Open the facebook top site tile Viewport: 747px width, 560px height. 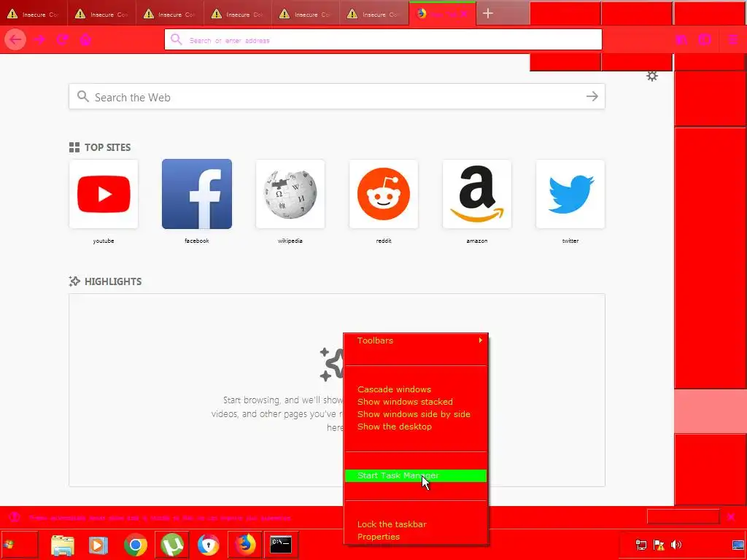point(197,194)
